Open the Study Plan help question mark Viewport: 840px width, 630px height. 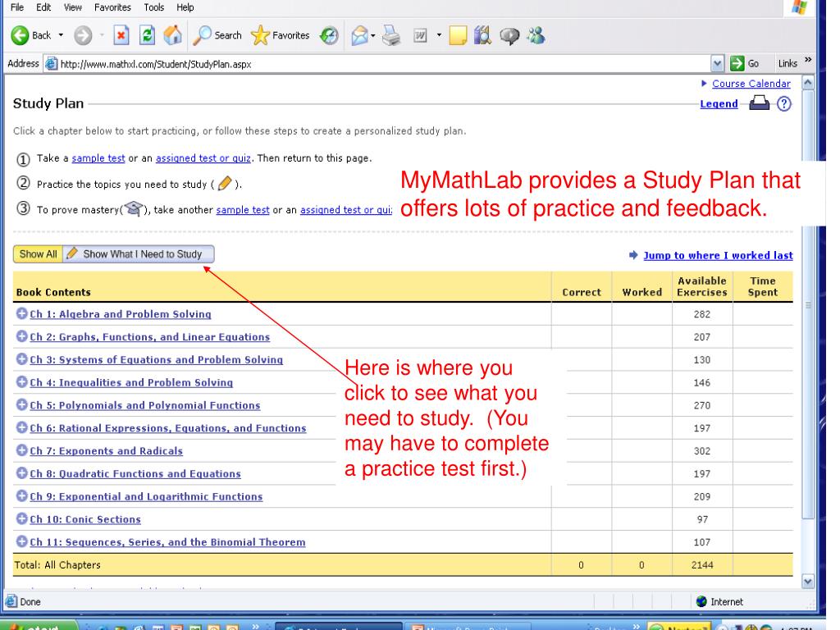(x=783, y=103)
